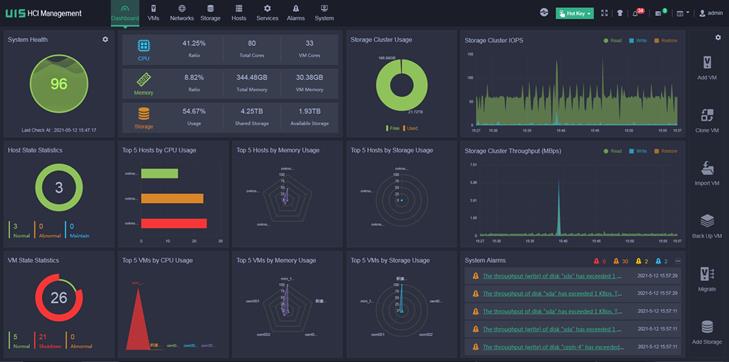
Task: Click the VM State Statistics ring showing 26
Action: 59,297
